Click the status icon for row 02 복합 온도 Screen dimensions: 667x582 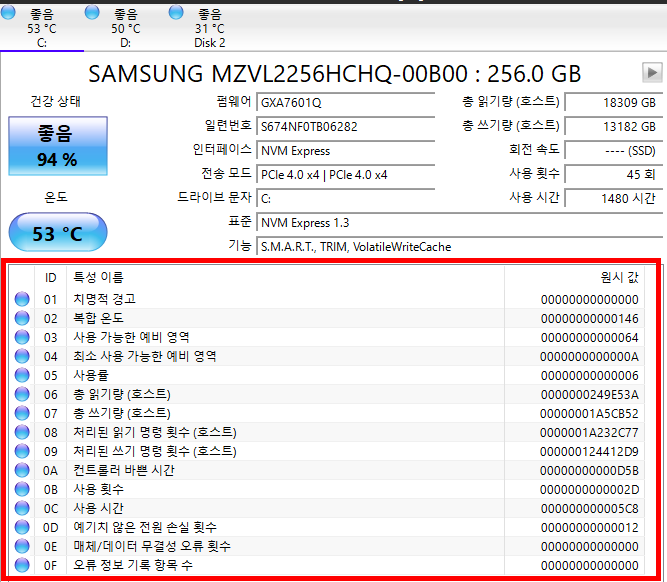[x=22, y=318]
